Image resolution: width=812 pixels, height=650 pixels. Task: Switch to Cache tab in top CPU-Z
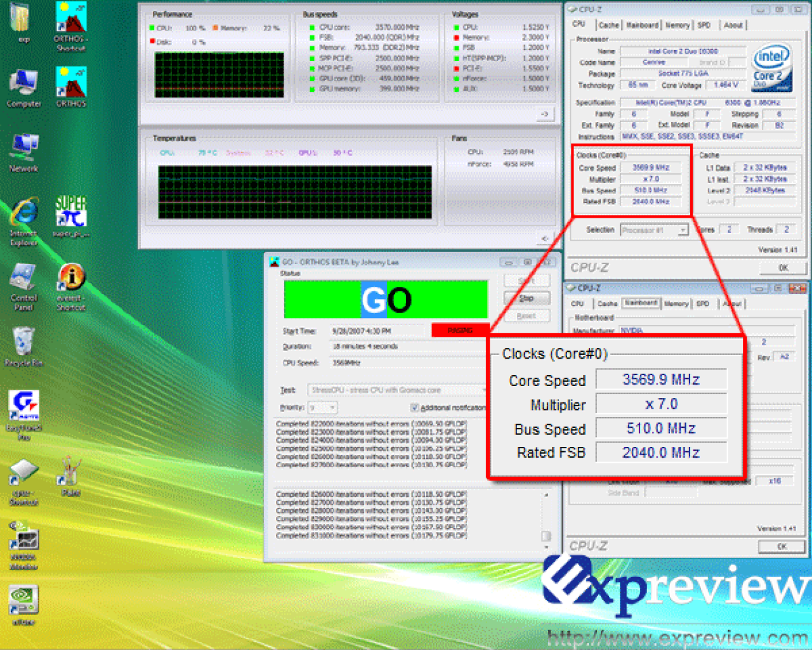pyautogui.click(x=608, y=25)
